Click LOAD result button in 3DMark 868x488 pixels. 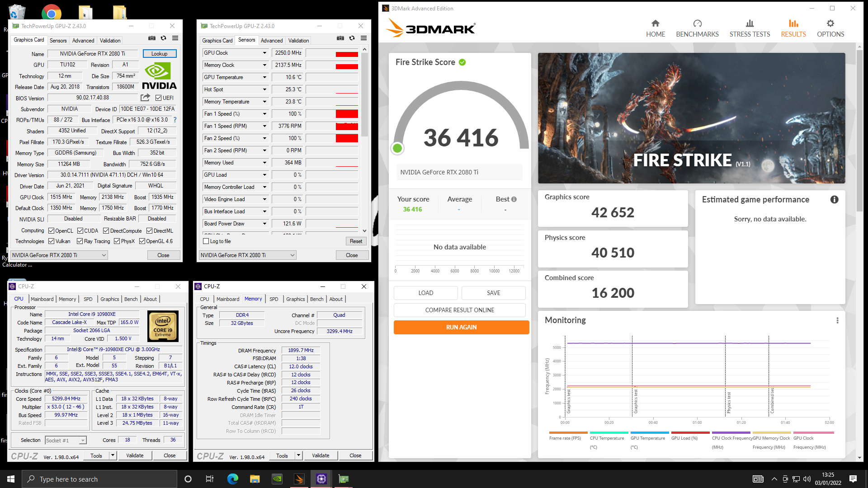coord(425,293)
